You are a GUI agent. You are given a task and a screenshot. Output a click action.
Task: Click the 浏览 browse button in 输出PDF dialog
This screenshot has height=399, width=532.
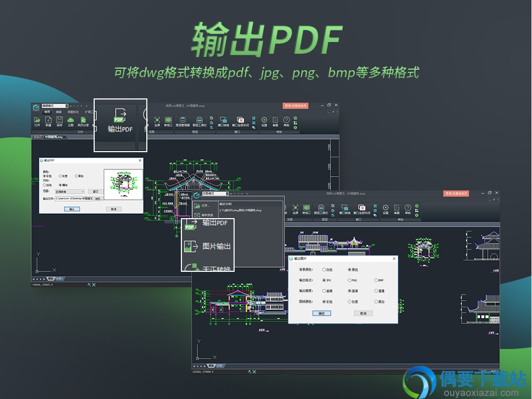point(98,198)
